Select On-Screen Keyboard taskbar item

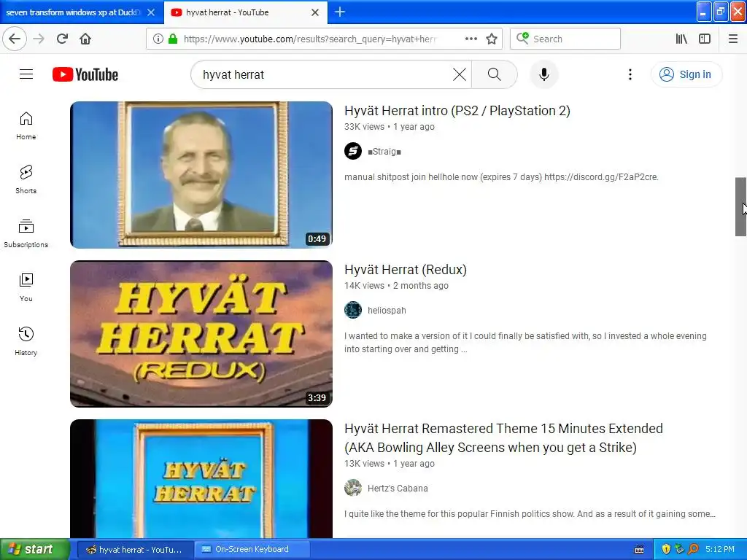(x=252, y=549)
